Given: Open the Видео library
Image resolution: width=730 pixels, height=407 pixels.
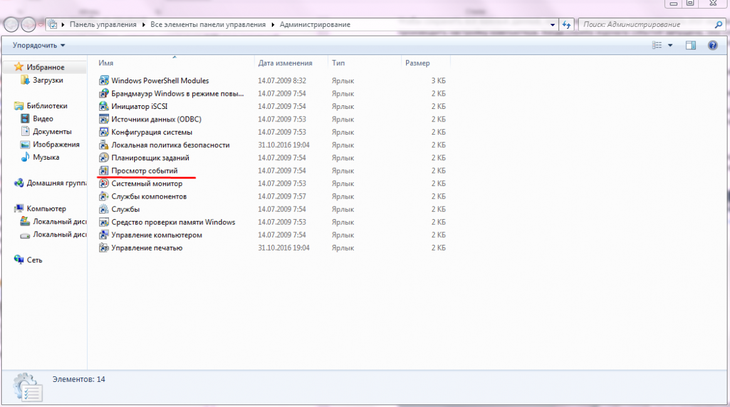Looking at the screenshot, I should 37,119.
